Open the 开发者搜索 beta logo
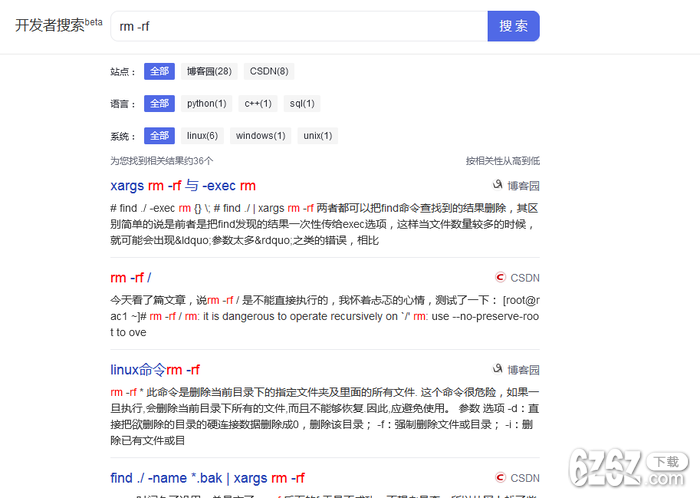Image resolution: width=700 pixels, height=498 pixels. (58, 25)
